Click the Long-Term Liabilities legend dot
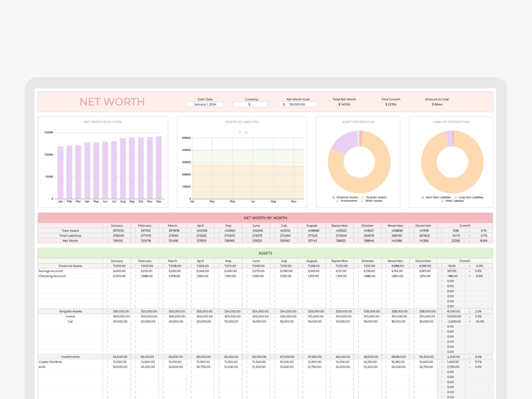Image resolution: width=532 pixels, height=399 pixels. pos(456,197)
